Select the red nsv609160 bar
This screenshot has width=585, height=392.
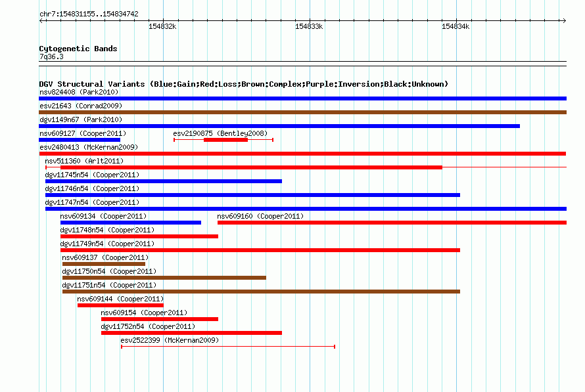392,223
